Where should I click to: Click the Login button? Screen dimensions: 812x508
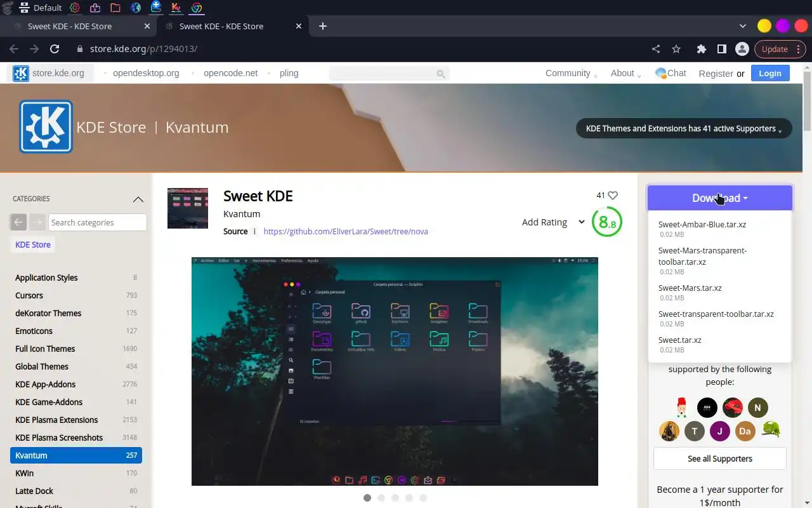point(770,73)
